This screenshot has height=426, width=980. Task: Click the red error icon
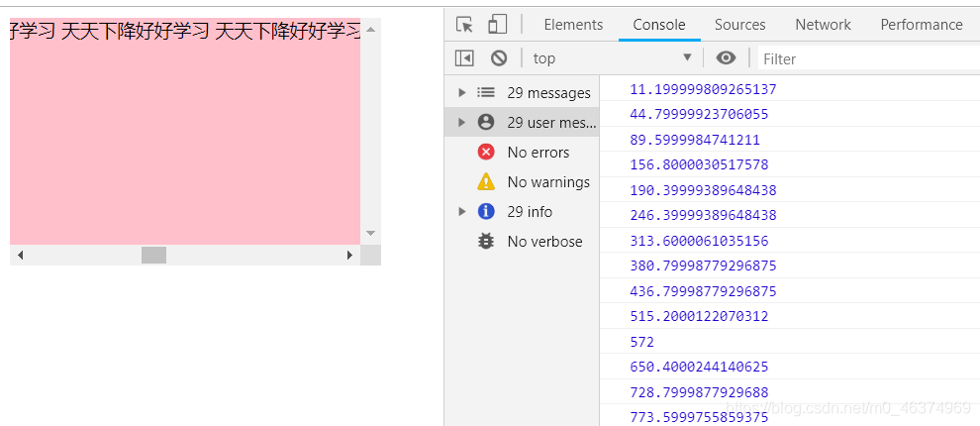click(486, 152)
